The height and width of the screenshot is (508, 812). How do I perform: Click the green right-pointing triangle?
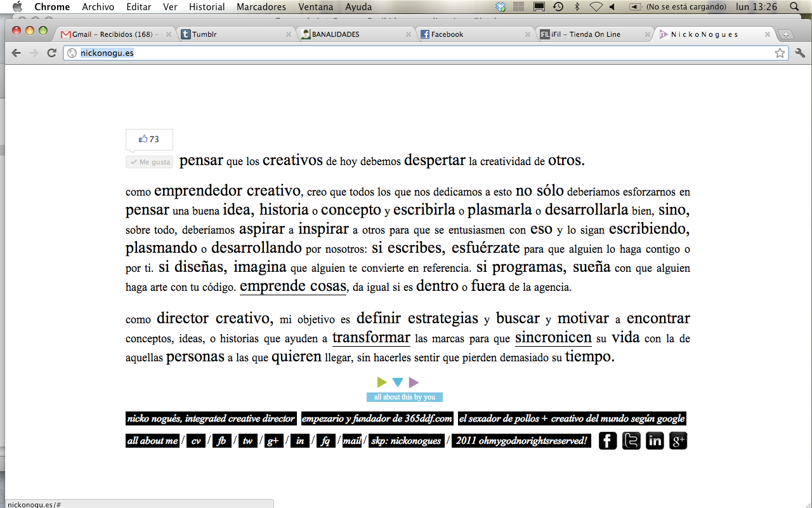click(382, 382)
